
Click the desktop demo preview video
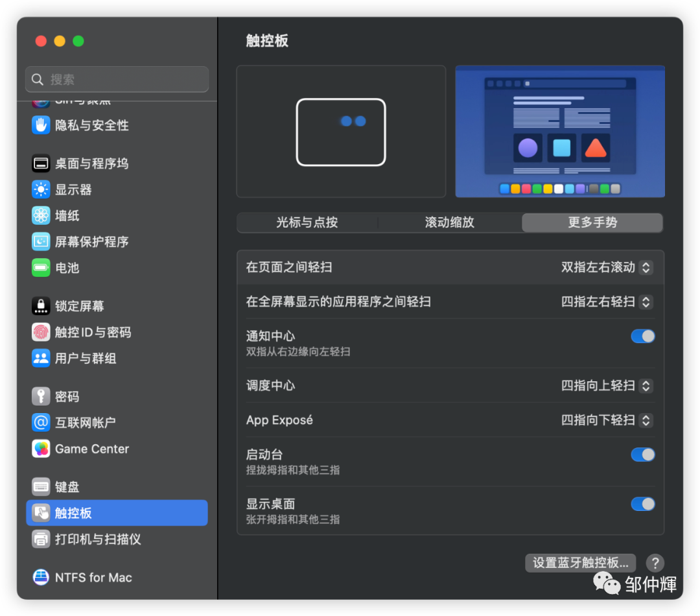pos(560,132)
